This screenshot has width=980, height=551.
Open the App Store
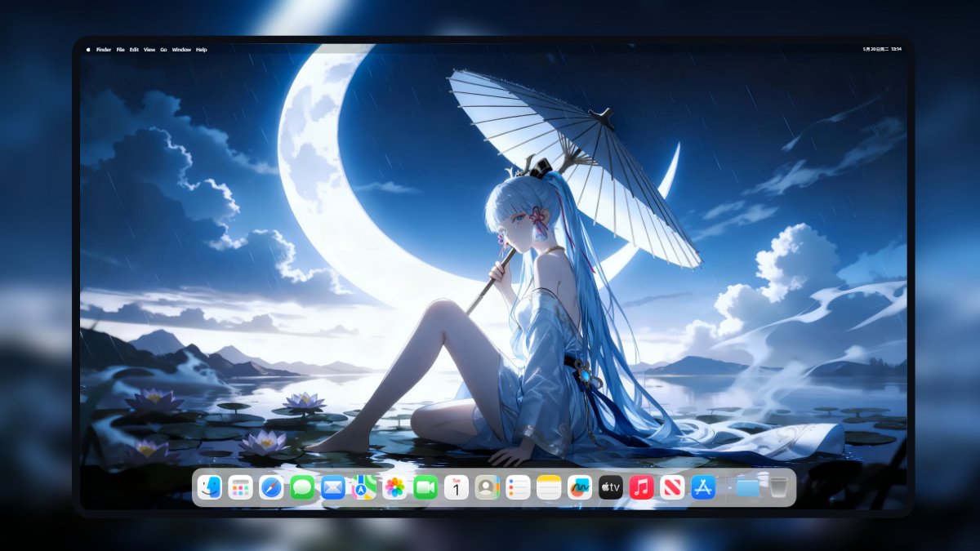coord(703,487)
